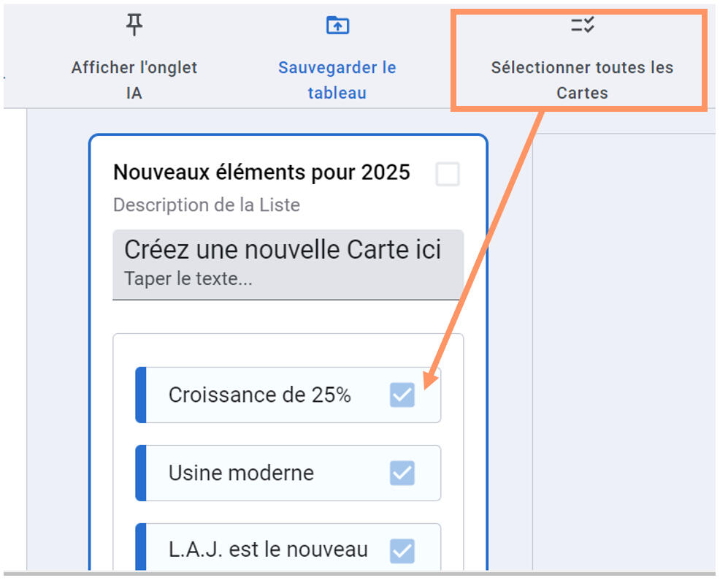Open the Afficher l'onglet IA label

coord(134,80)
